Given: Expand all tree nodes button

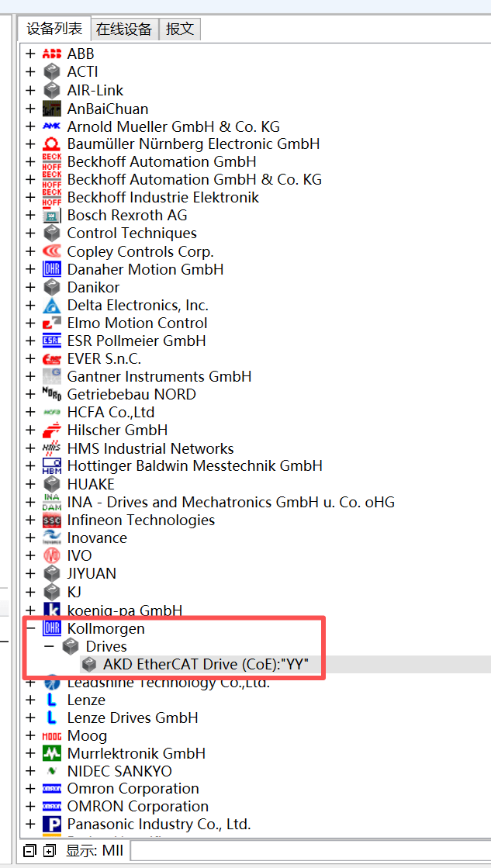Looking at the screenshot, I should click(x=50, y=850).
